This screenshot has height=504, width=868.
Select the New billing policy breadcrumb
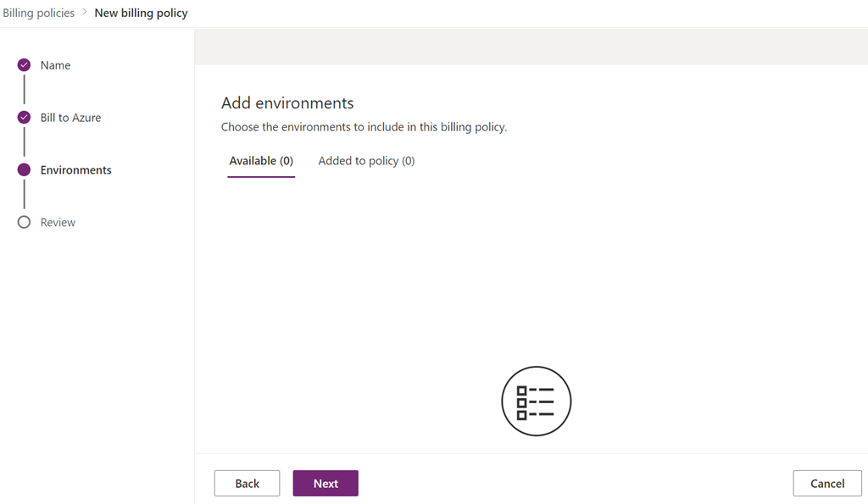click(141, 14)
